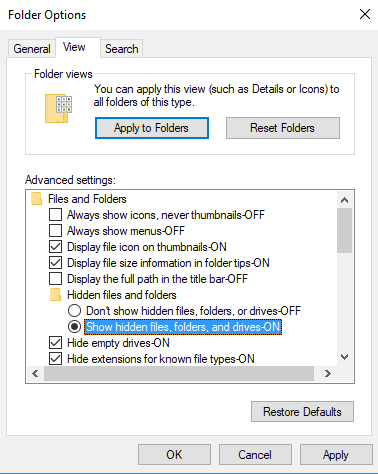Click the Hidden files and folders icon

coord(55,295)
